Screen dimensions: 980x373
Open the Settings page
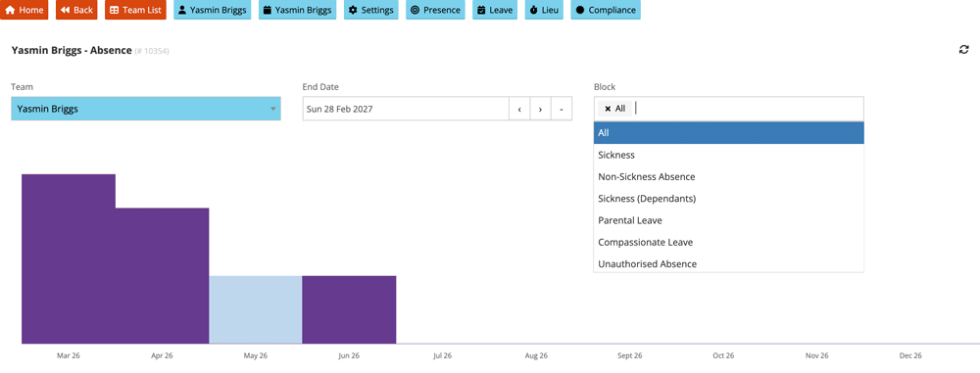coord(370,10)
